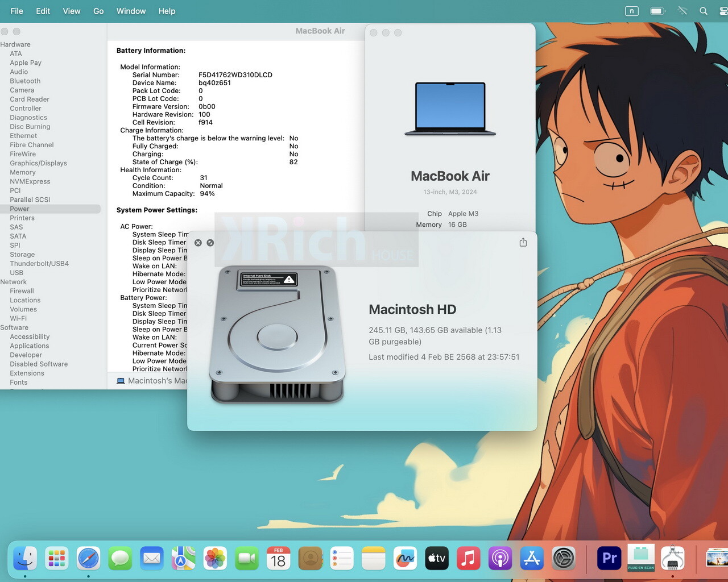This screenshot has width=728, height=582.
Task: Collapse the Software category in sidebar
Action: (x=14, y=327)
